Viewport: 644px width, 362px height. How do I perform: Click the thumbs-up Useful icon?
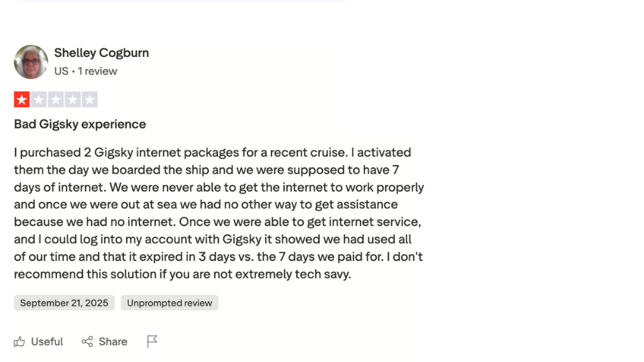coord(19,342)
